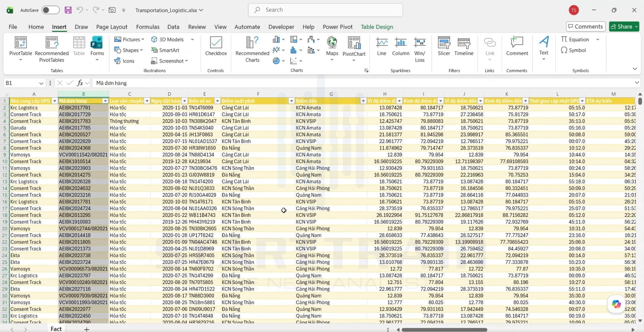Insert a Checkbox control
Screen dimensions: 644x332
click(x=216, y=46)
